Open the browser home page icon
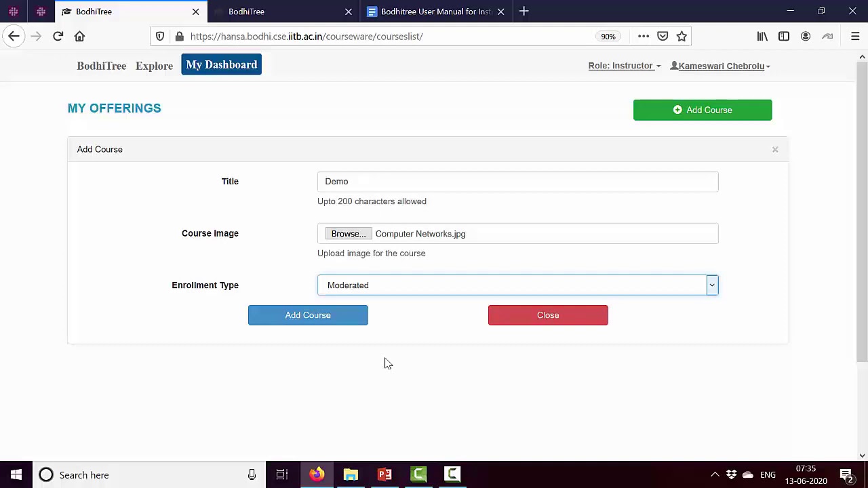This screenshot has width=868, height=488. [79, 37]
